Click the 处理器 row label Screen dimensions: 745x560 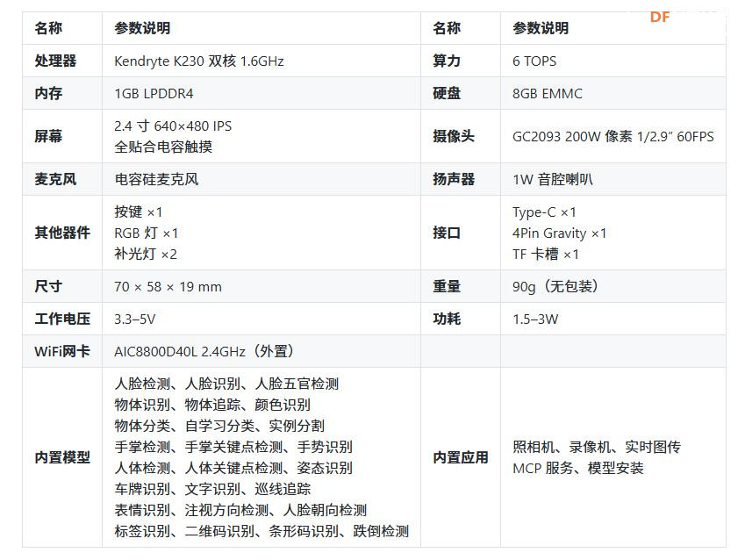[55, 61]
